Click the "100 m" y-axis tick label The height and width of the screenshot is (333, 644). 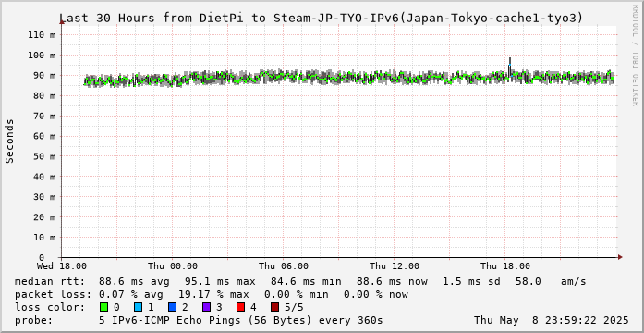pos(42,55)
